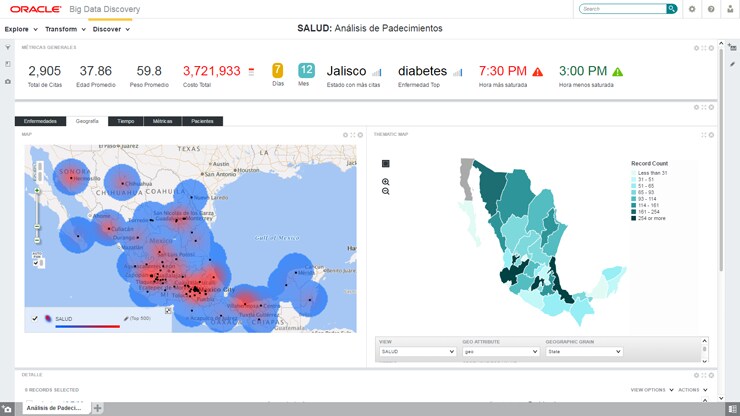
Task: Open the help question mark icon
Action: (x=711, y=9)
